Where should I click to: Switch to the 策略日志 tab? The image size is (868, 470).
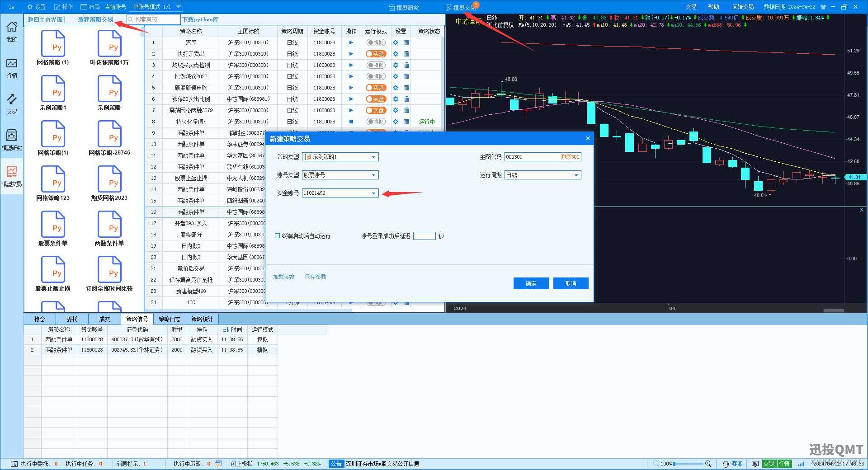coord(170,319)
